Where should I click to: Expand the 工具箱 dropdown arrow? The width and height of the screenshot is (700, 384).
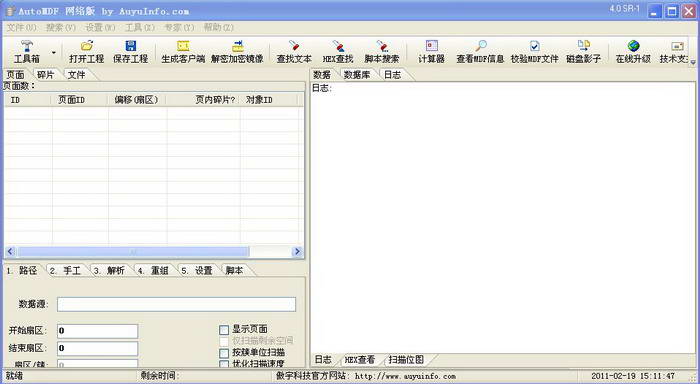(x=54, y=52)
